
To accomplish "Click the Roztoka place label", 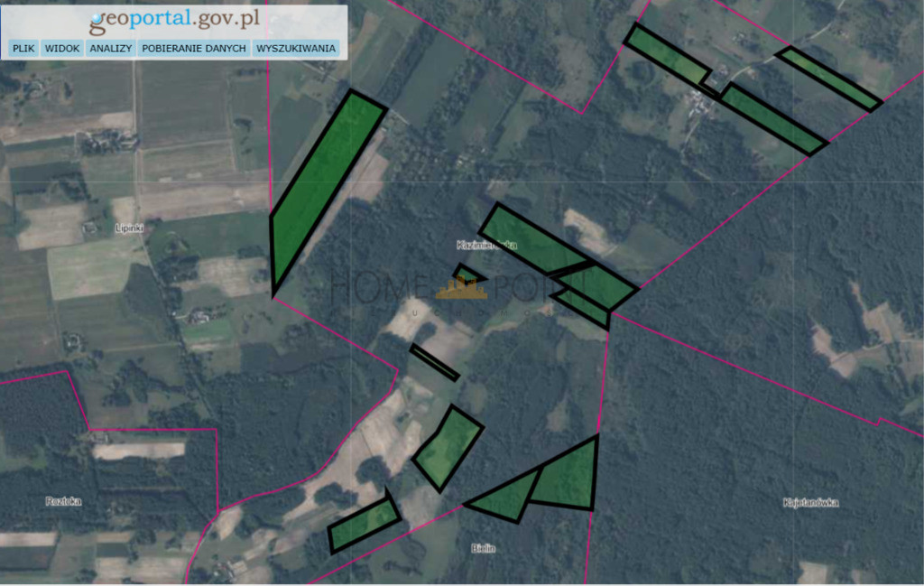I will (63, 501).
